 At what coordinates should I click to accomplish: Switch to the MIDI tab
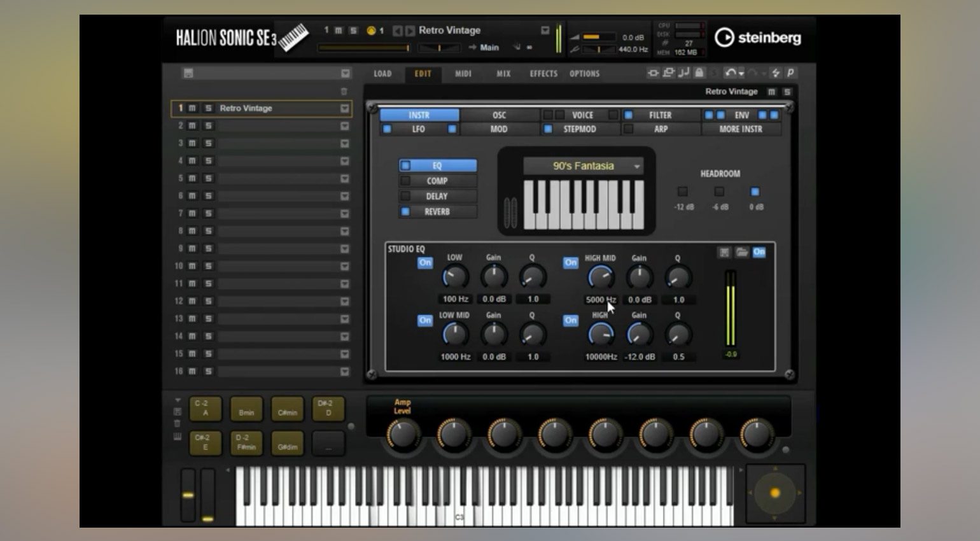[x=463, y=74]
